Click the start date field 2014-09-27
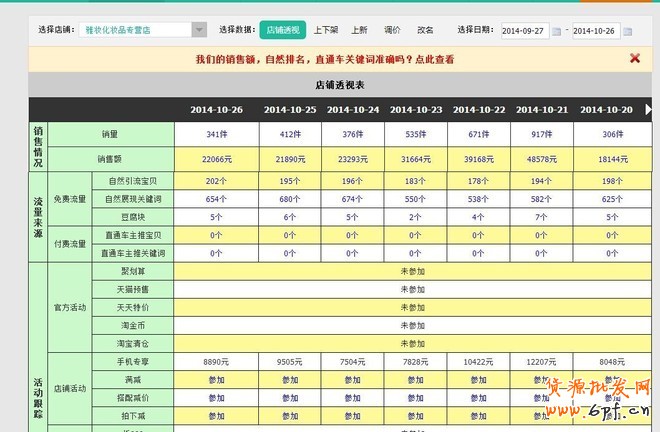This screenshot has width=660, height=432. tap(524, 31)
